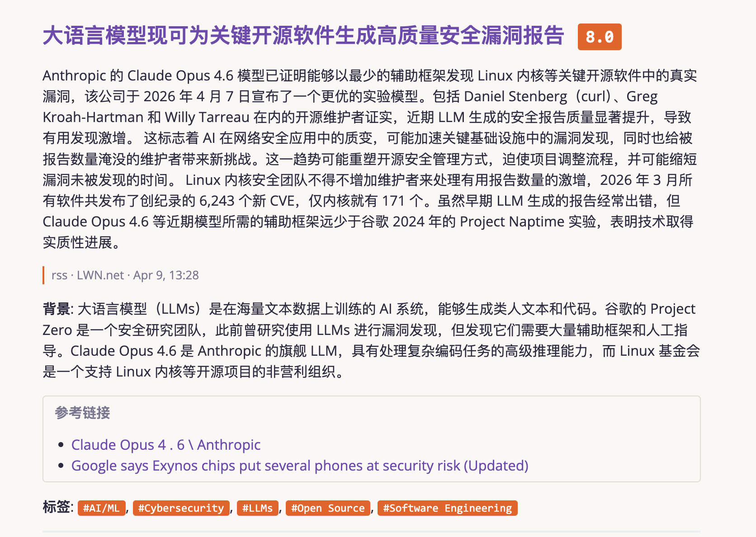Click the 标签 label before the tags
Screen dimensions: 756x537
(x=57, y=507)
